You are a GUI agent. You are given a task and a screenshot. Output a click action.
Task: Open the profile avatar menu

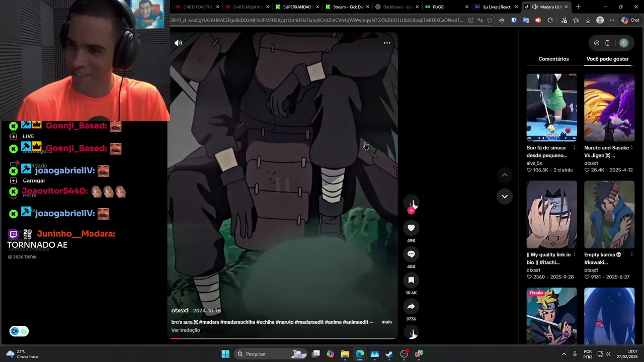[624, 43]
